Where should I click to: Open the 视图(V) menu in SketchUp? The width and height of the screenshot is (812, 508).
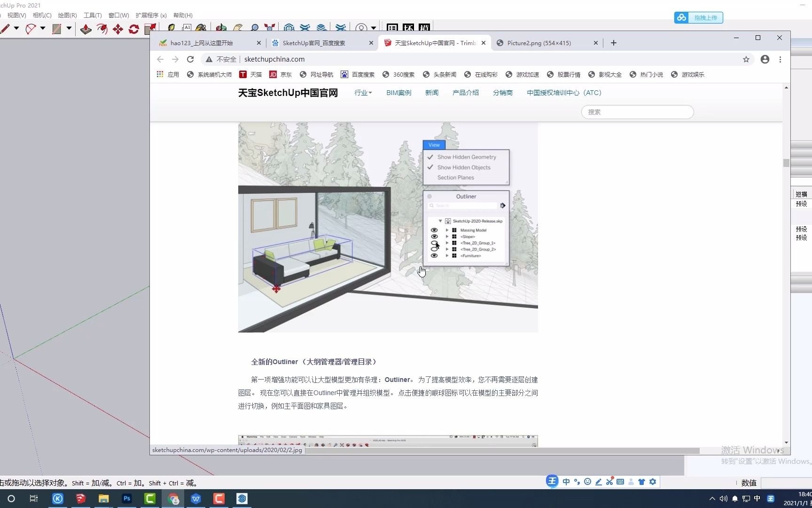point(17,15)
